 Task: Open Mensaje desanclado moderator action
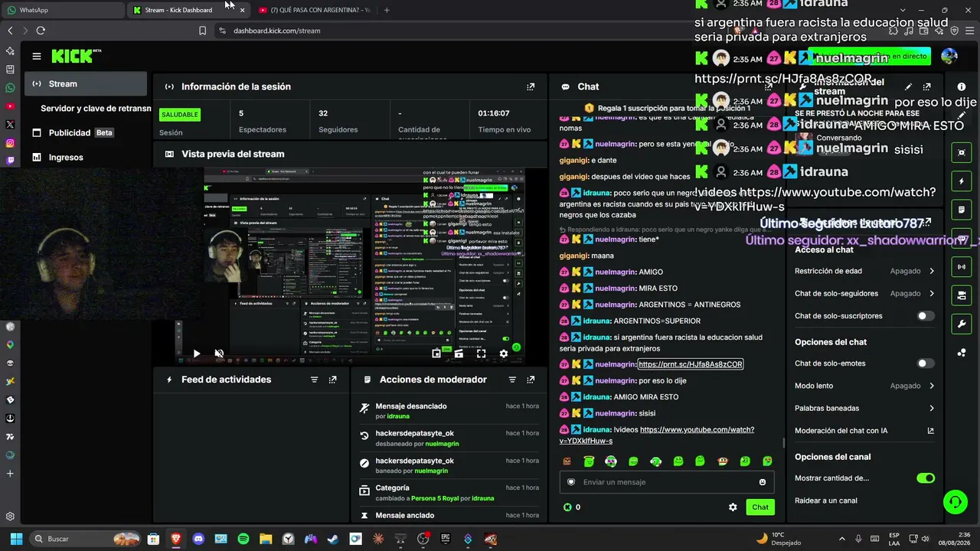tap(449, 411)
